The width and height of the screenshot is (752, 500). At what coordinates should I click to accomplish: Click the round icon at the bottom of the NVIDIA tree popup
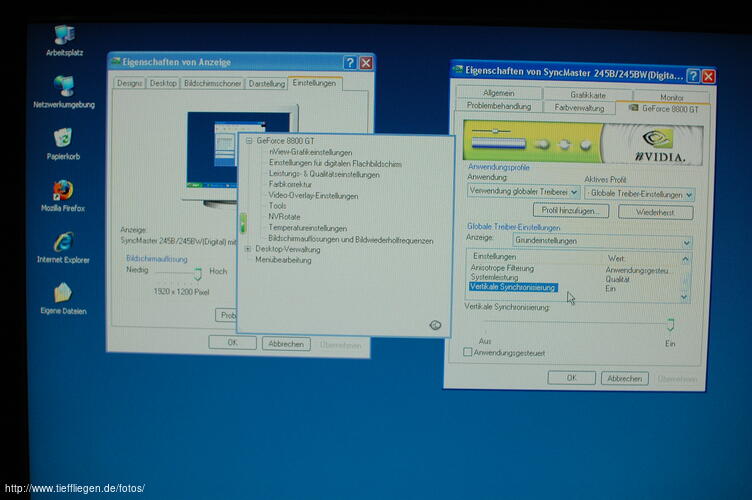[x=435, y=325]
